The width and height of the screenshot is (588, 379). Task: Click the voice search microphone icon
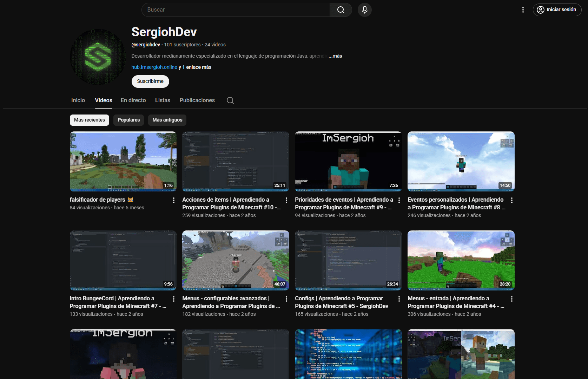364,9
